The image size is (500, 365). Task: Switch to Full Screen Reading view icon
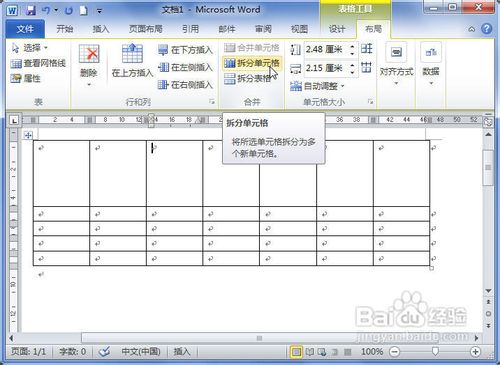(310, 352)
